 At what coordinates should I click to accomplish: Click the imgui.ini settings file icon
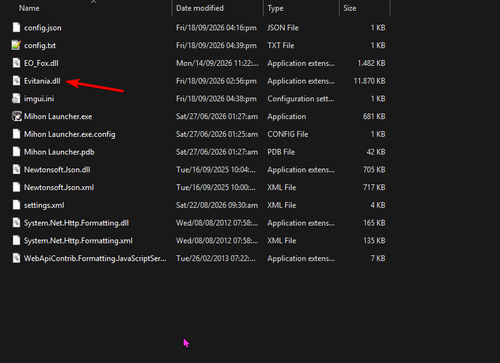pos(16,98)
